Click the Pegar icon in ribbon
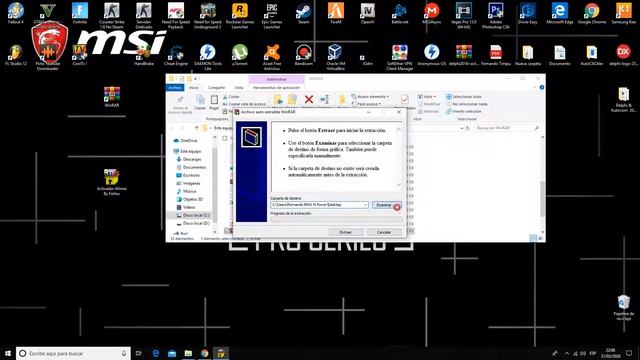Screen dimensions: 640x360 point(214,102)
